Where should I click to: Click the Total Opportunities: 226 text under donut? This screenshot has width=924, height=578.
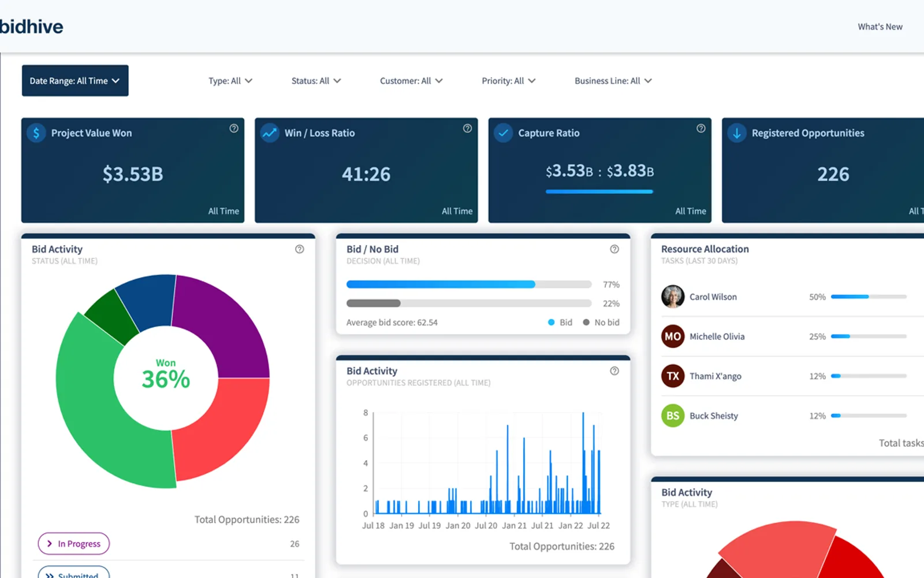[247, 520]
